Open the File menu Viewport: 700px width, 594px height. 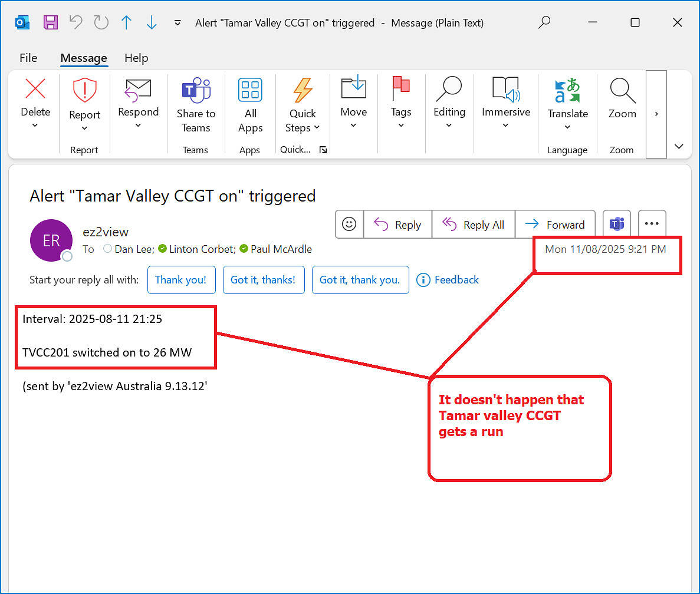(28, 58)
